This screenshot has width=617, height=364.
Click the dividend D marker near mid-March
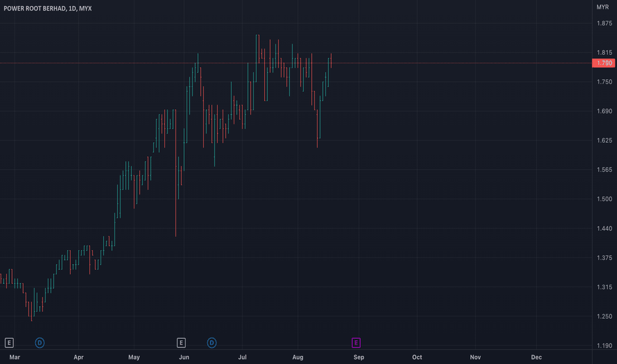pyautogui.click(x=40, y=343)
